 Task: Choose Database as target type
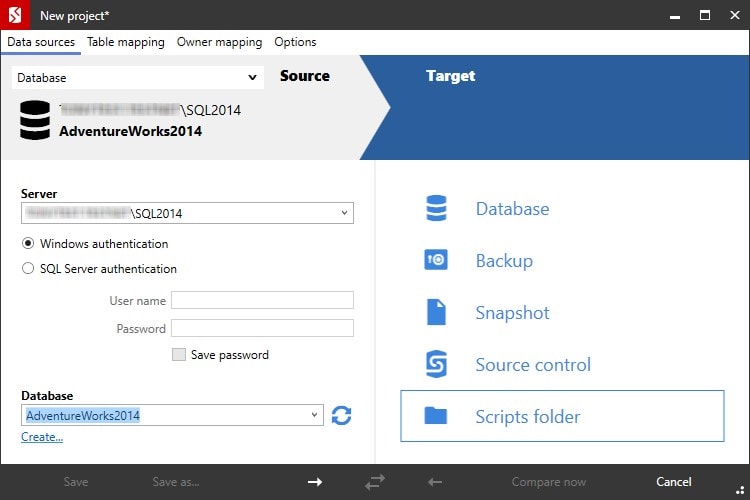click(x=512, y=209)
